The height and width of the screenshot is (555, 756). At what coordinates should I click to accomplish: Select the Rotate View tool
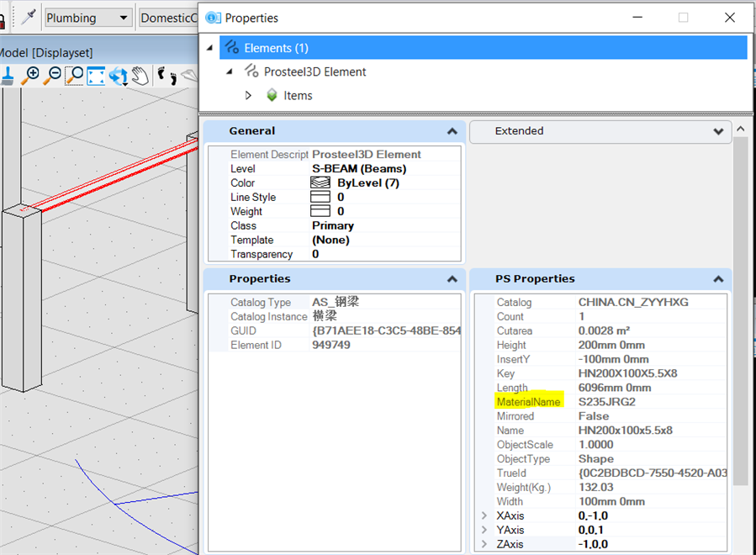point(118,77)
